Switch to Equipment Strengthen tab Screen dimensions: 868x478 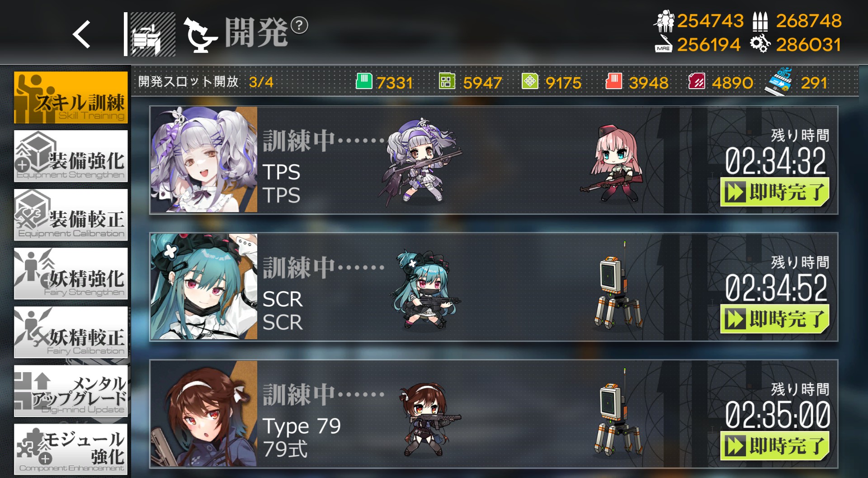point(71,156)
